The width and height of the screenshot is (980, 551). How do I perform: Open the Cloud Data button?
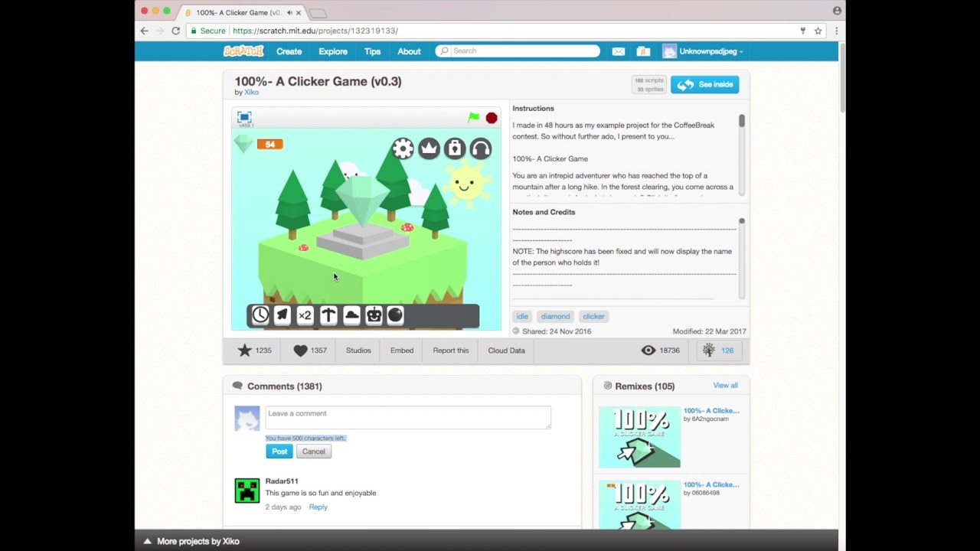pos(506,350)
